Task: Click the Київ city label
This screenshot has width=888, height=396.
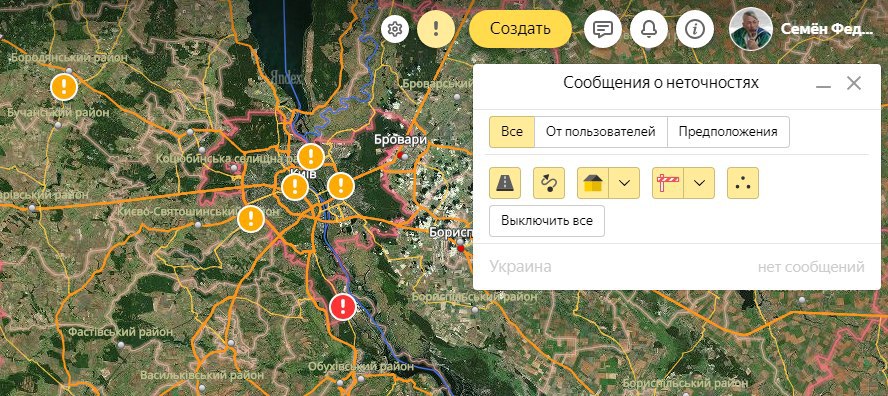Action: coord(302,173)
